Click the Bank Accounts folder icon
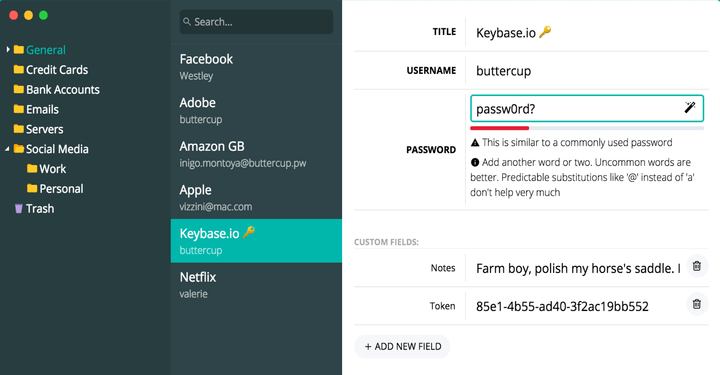Screen dimensions: 720x375 coord(19,89)
